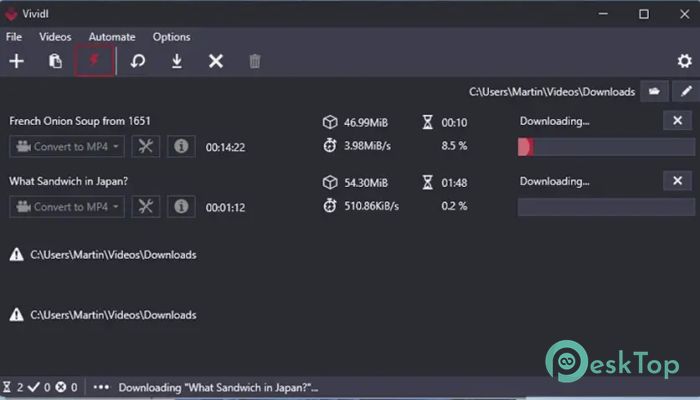Open the Videos menu

pyautogui.click(x=55, y=37)
